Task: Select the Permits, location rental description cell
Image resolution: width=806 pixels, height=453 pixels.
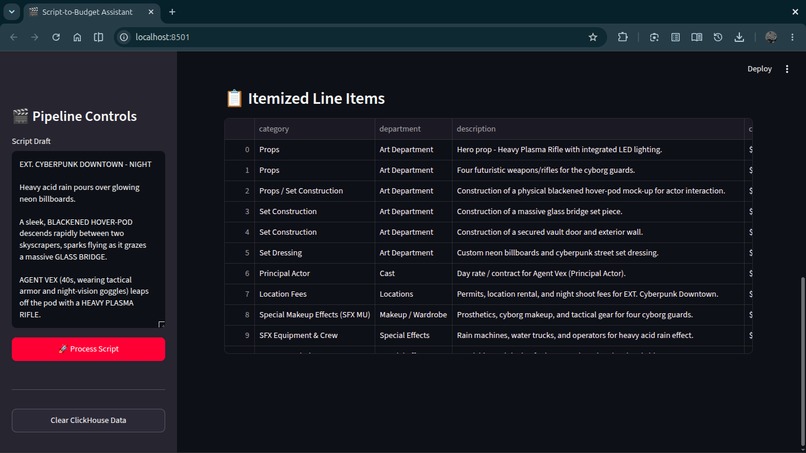Action: 598,294
